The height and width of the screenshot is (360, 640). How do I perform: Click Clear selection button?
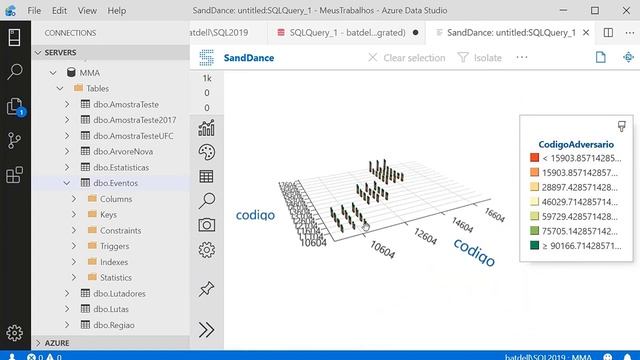(407, 58)
